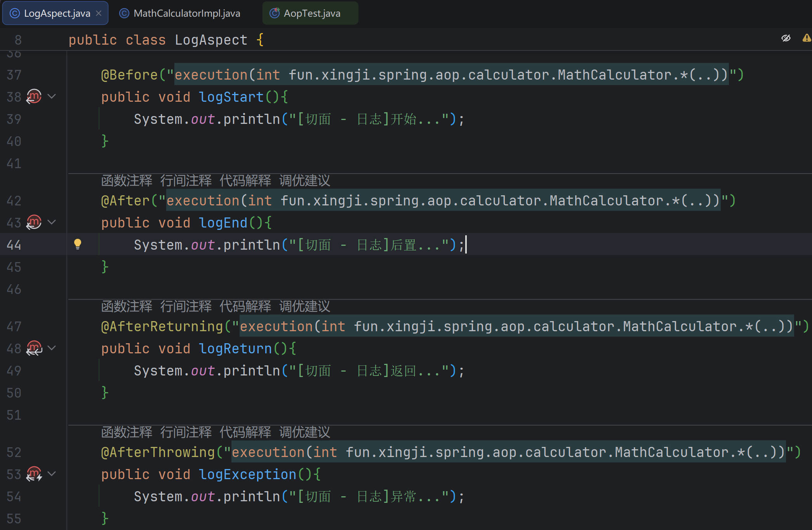Toggle the crossed-eye visibility icon at the top right
The image size is (812, 530).
coord(786,38)
